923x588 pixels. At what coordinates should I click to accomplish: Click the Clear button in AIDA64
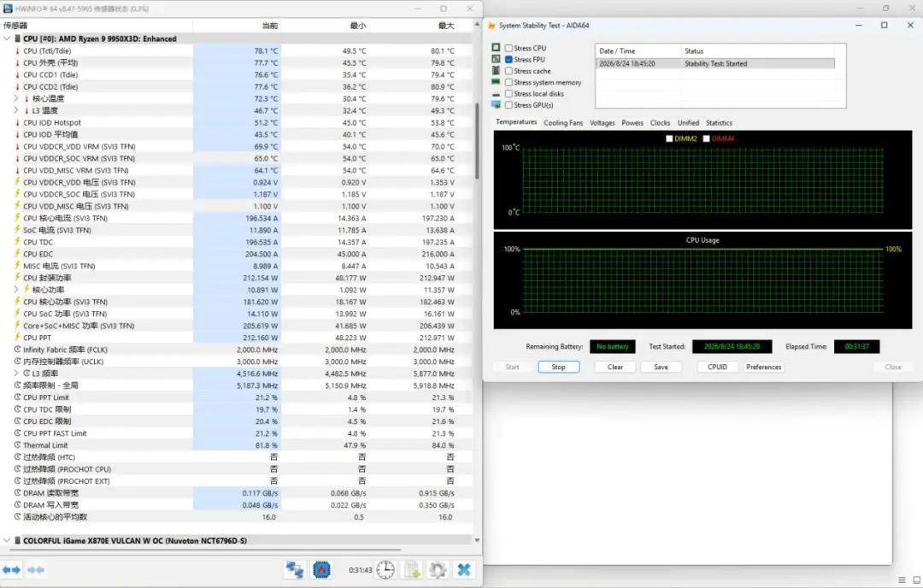pyautogui.click(x=615, y=367)
